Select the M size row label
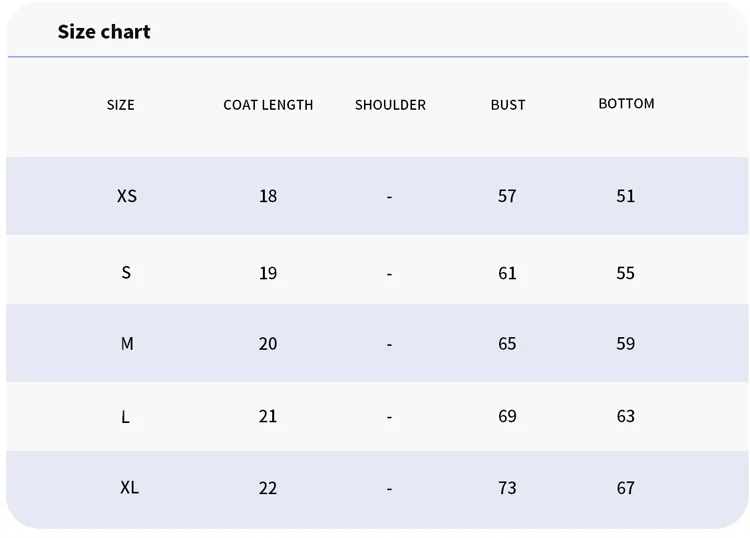 127,343
